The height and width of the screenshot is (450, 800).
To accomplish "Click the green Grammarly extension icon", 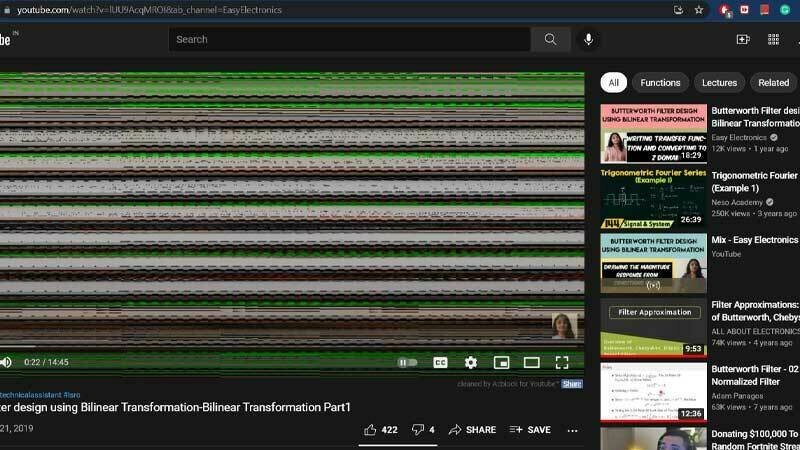I will click(x=785, y=10).
